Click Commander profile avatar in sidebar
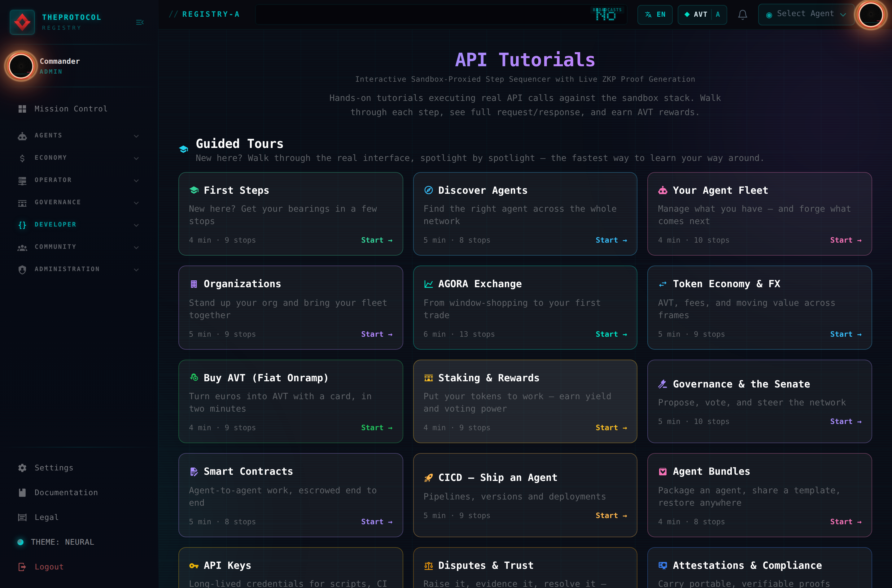The width and height of the screenshot is (892, 588). (21, 66)
